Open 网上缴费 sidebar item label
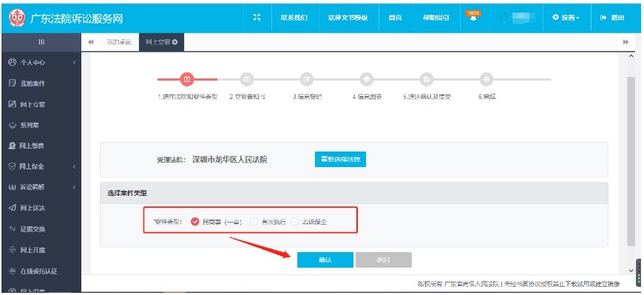 tap(33, 146)
